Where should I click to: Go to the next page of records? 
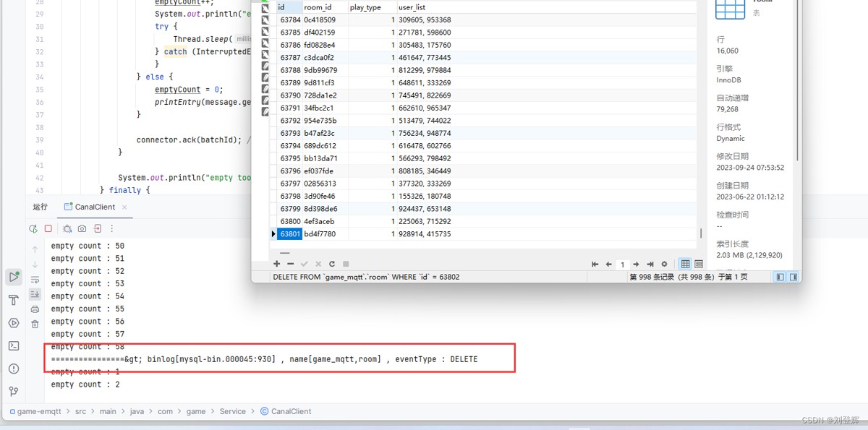point(637,265)
